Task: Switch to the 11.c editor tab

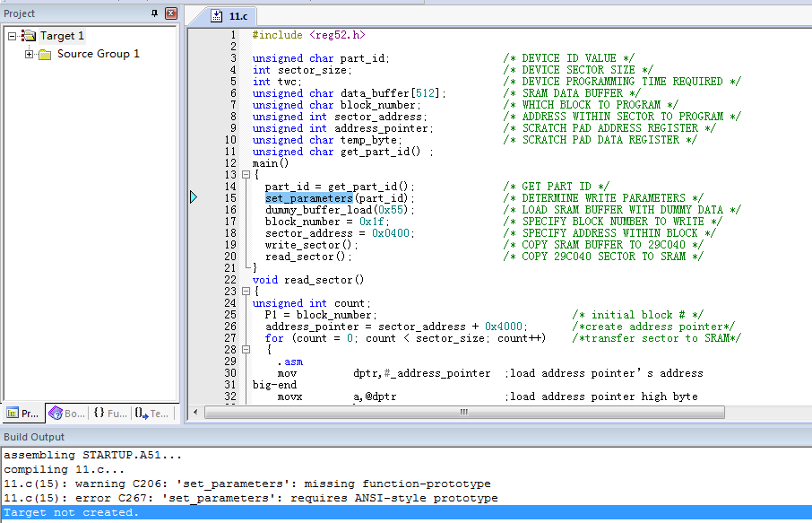Action: 229,16
